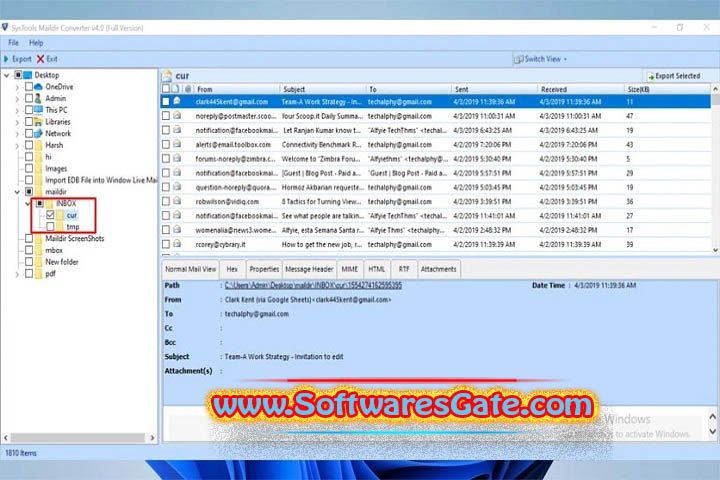
Task: Check the tmp folder checkbox
Action: (x=50, y=226)
